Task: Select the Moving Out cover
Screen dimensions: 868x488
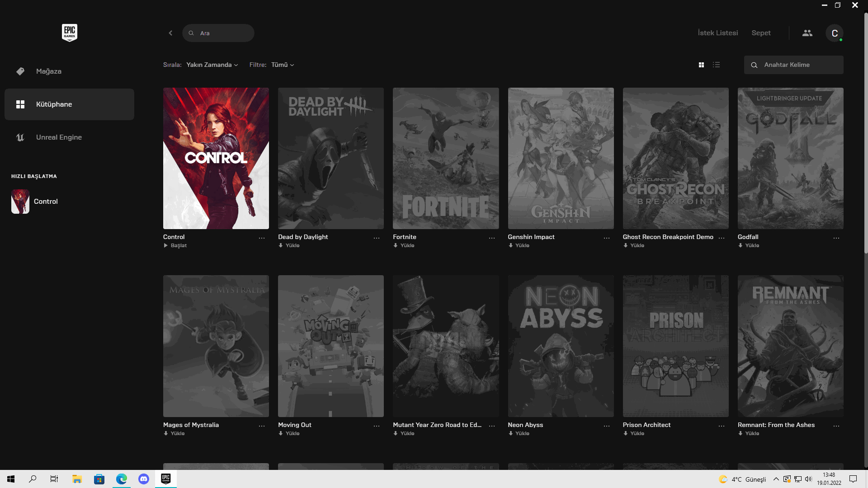Action: pyautogui.click(x=331, y=346)
